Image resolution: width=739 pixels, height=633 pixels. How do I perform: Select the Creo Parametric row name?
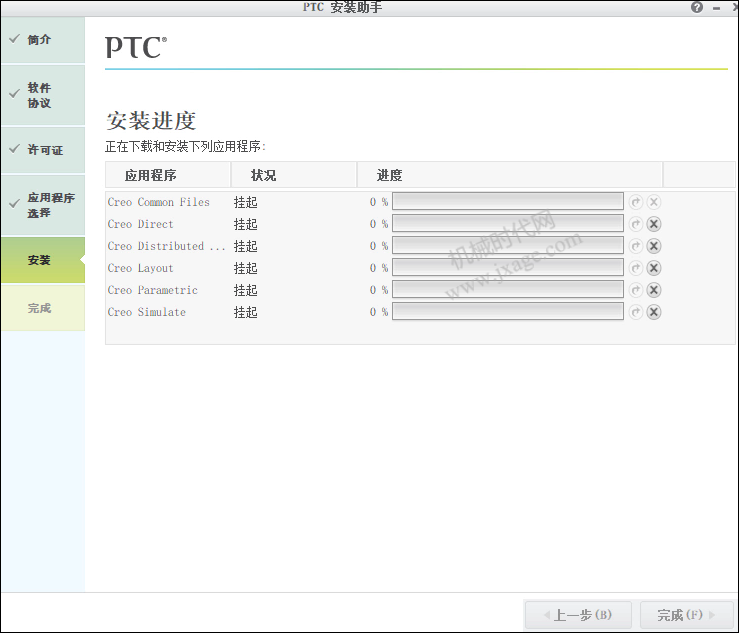[x=153, y=290]
